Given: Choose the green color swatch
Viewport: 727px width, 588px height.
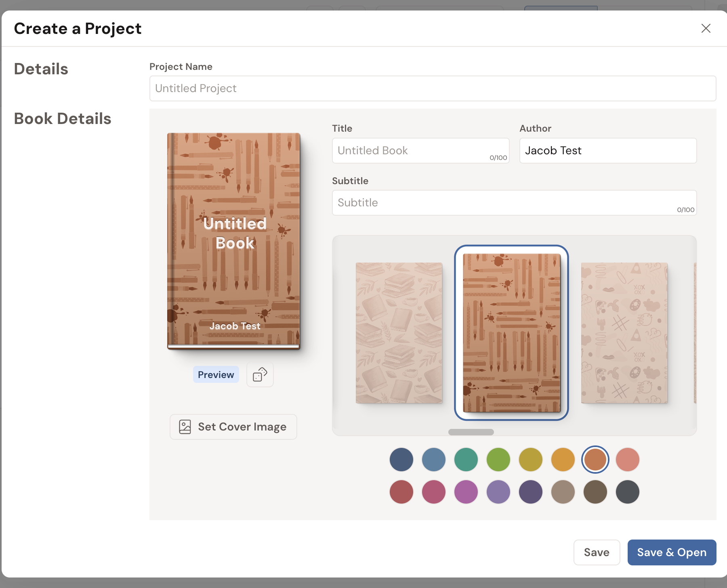Looking at the screenshot, I should coord(498,460).
